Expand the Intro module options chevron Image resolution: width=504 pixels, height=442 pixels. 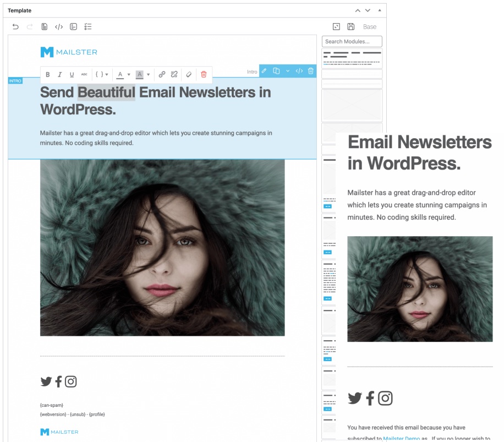pos(288,71)
